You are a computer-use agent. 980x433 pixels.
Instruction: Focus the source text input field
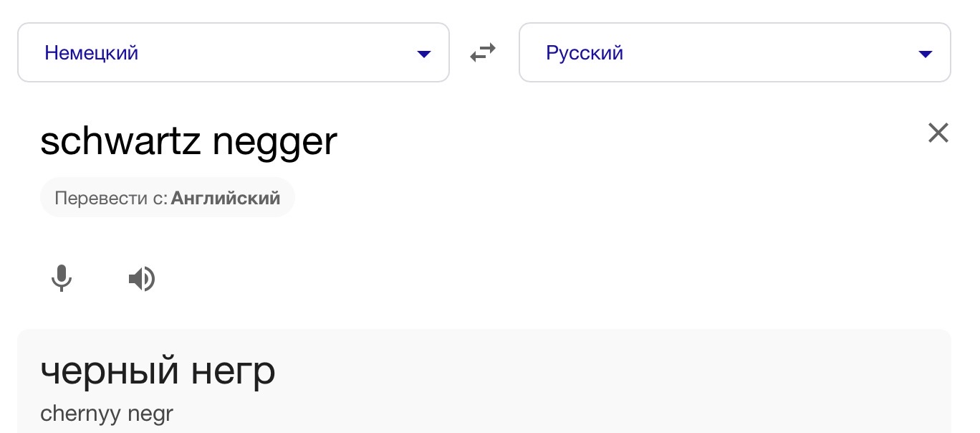pyautogui.click(x=501, y=141)
